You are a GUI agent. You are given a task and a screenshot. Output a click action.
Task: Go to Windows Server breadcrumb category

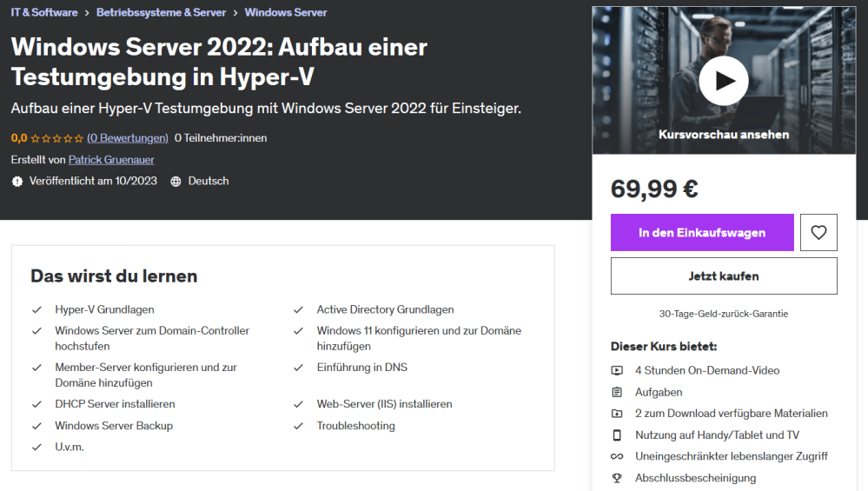tap(286, 12)
